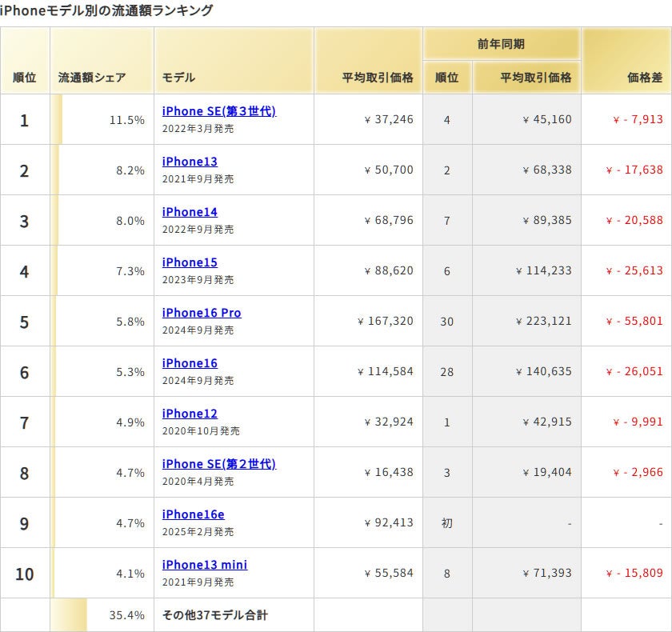Click price difference ¥ - 55,801
672x632 pixels.
[634, 321]
